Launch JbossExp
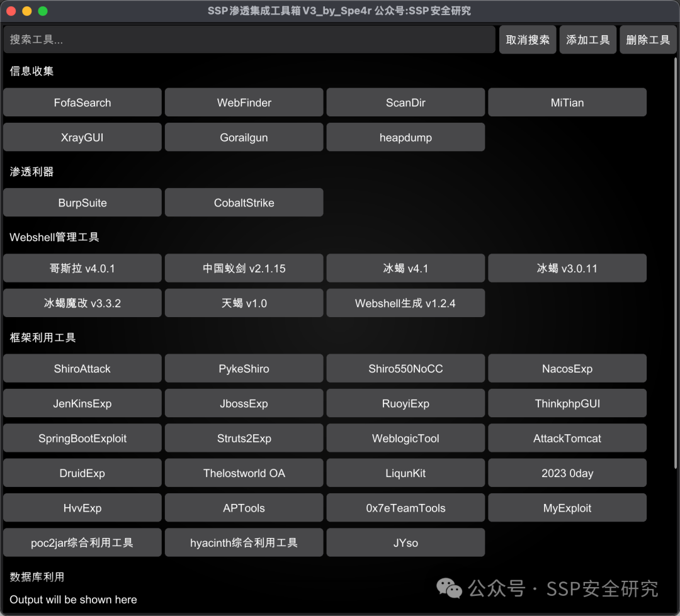Image resolution: width=680 pixels, height=616 pixels. point(244,403)
